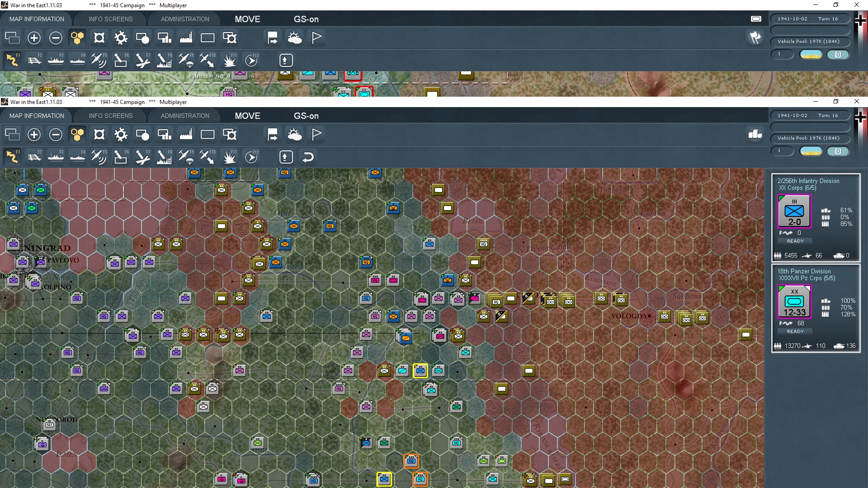
Task: Click the MOVE menu item
Action: pyautogui.click(x=247, y=116)
